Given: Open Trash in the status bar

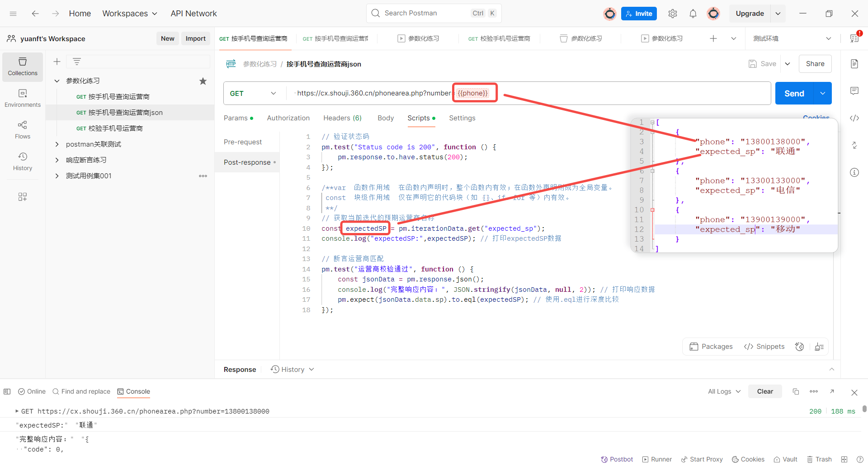Looking at the screenshot, I should pyautogui.click(x=820, y=459).
